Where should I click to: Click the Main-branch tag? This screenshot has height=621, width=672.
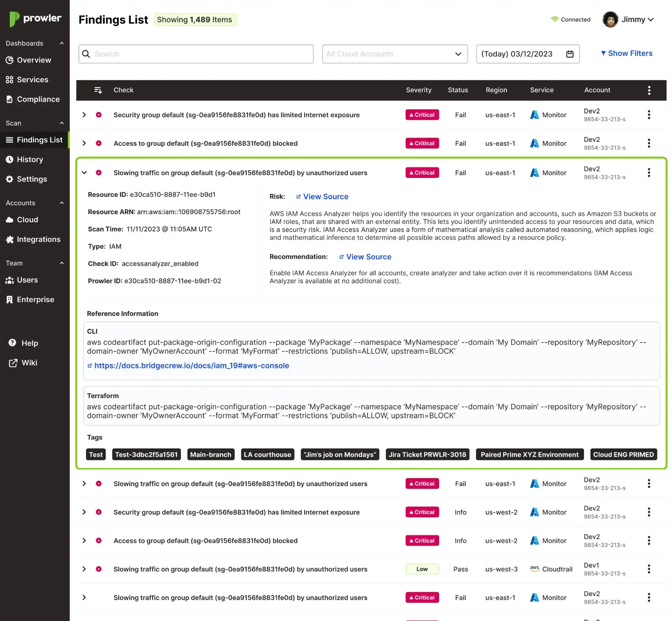(211, 455)
